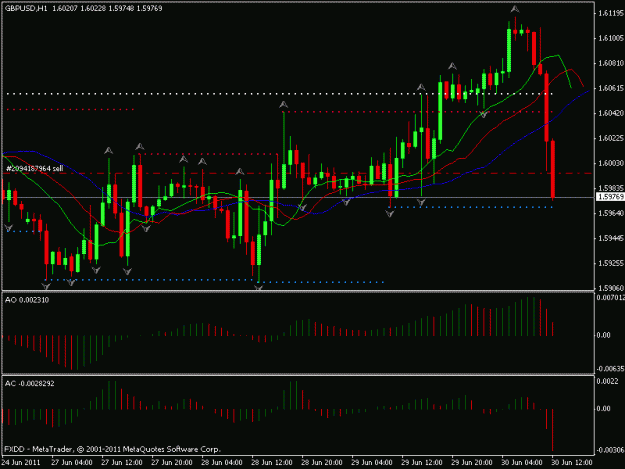This screenshot has width=625, height=469.
Task: Click the 29 Jun 20:00 time label
Action: pos(472,463)
